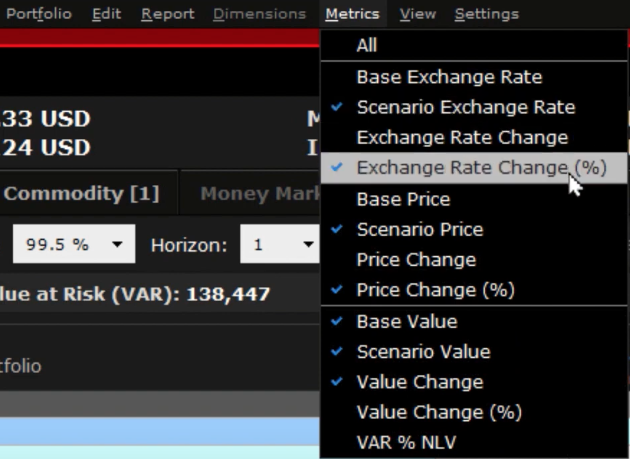Image resolution: width=630 pixels, height=459 pixels.
Task: Enable the Base Exchange Rate metric
Action: [449, 77]
